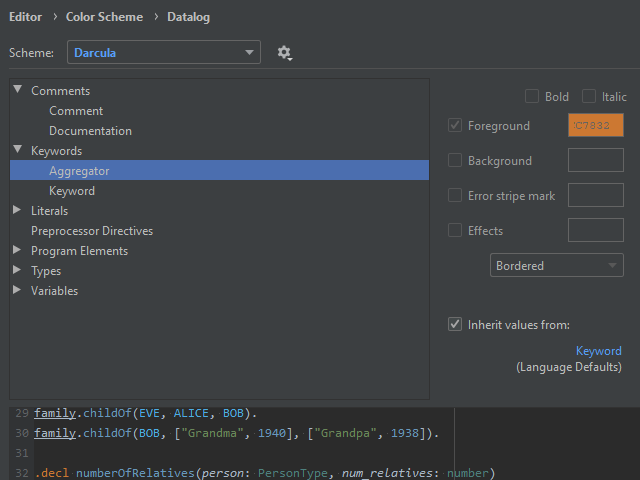Screen dimensions: 640x480
Task: Uncheck Inherit values from checkbox
Action: tap(455, 324)
